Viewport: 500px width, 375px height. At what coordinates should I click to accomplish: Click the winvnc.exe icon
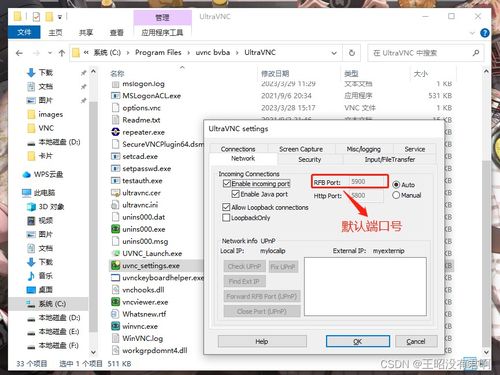tap(115, 326)
